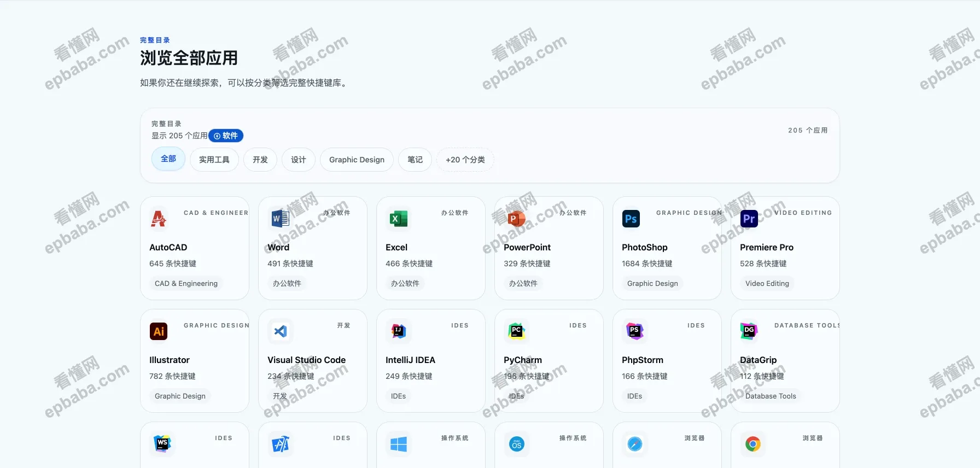Open the PowerPoint title link
The width and height of the screenshot is (980, 468).
[527, 247]
